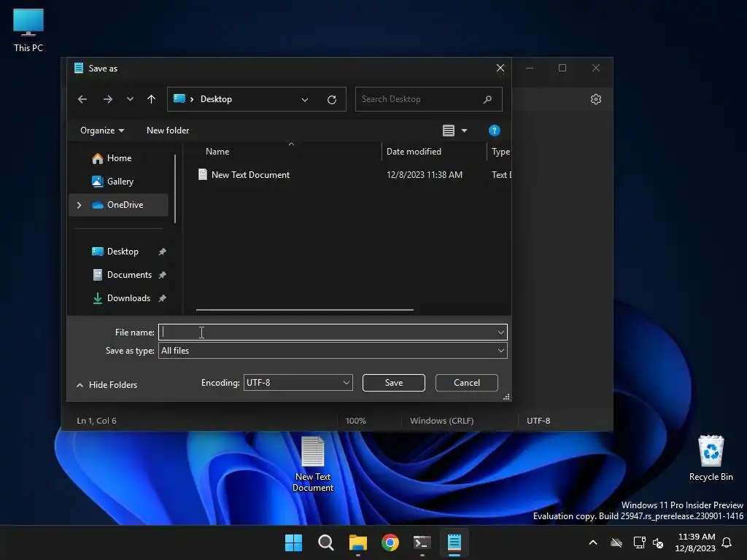Sort by Type column header

coord(499,152)
